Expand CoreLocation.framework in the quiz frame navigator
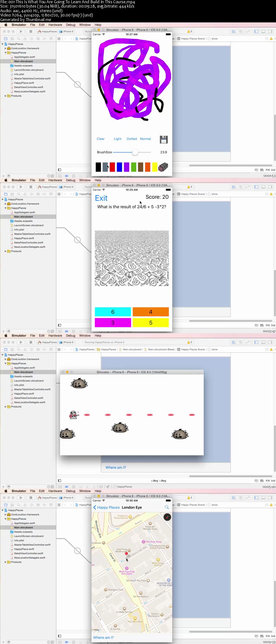Screen dimensions: 276x644 5,204
